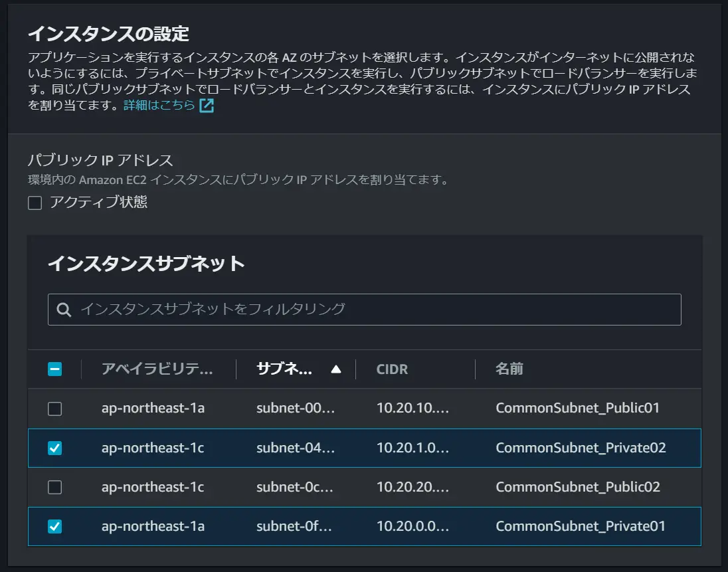The image size is (728, 572).
Task: Uncheck the CommonSubnet_Private01 row checkbox
Action: click(x=54, y=527)
